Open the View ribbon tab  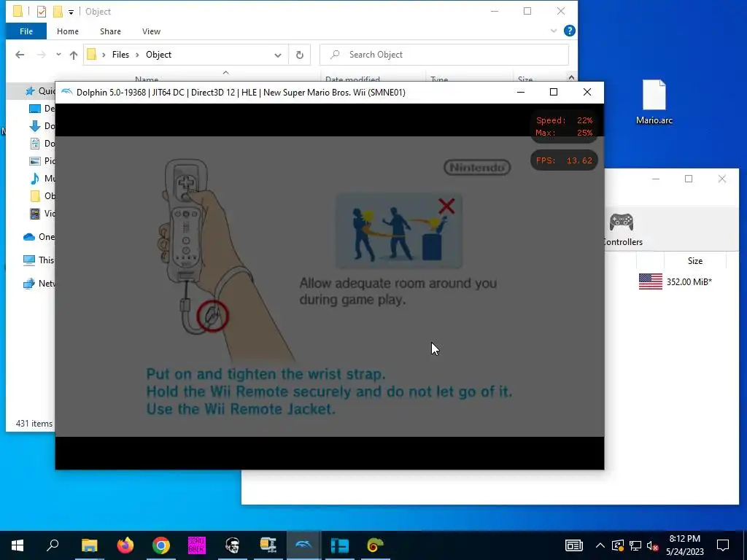click(151, 31)
